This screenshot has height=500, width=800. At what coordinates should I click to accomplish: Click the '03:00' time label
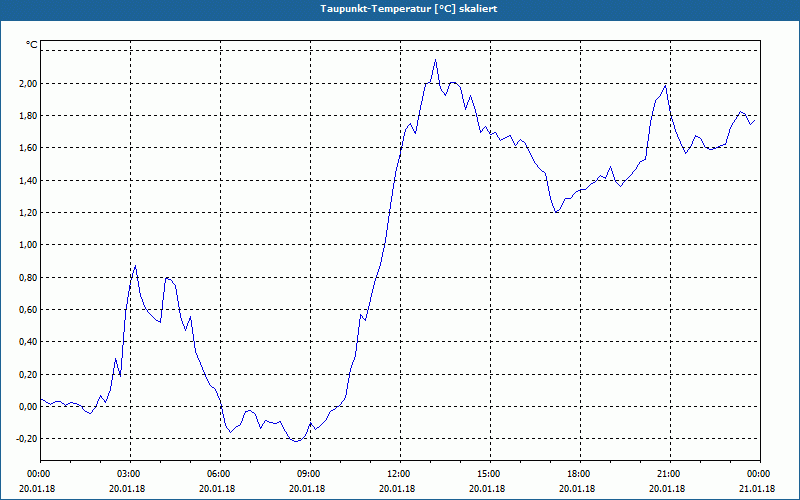click(x=131, y=474)
